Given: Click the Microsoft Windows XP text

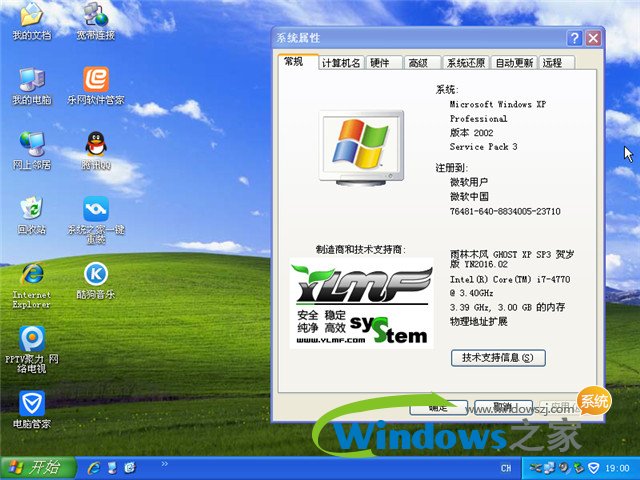Looking at the screenshot, I should click(498, 104).
